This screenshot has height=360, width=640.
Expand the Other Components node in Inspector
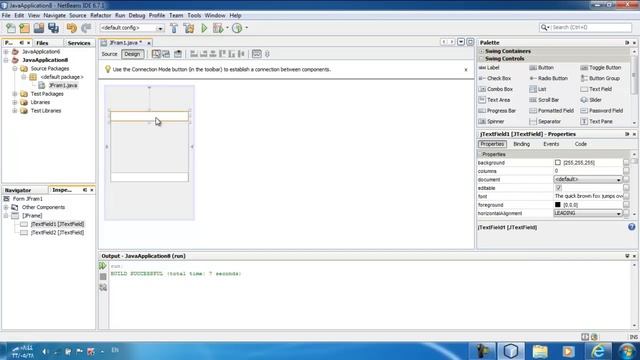[6, 207]
